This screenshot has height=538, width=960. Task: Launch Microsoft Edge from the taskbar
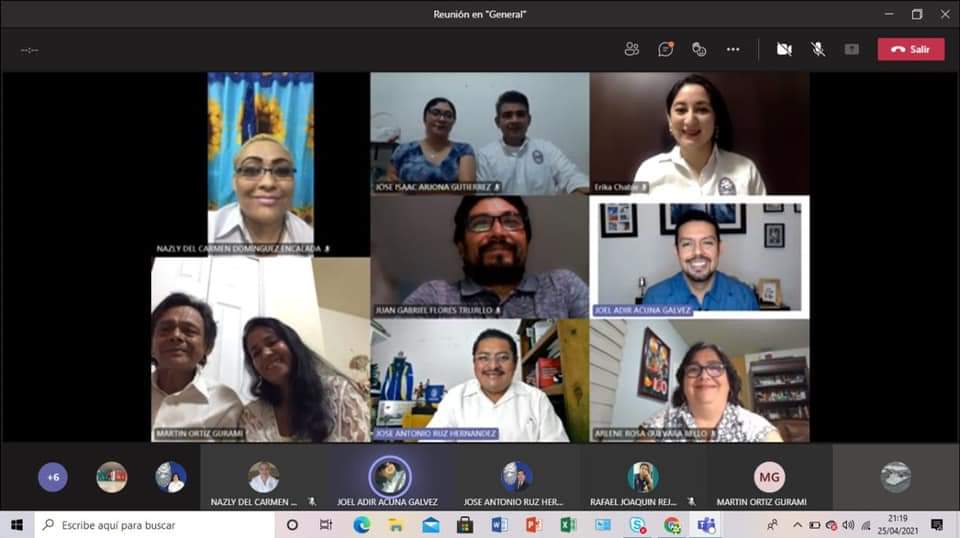coord(361,525)
